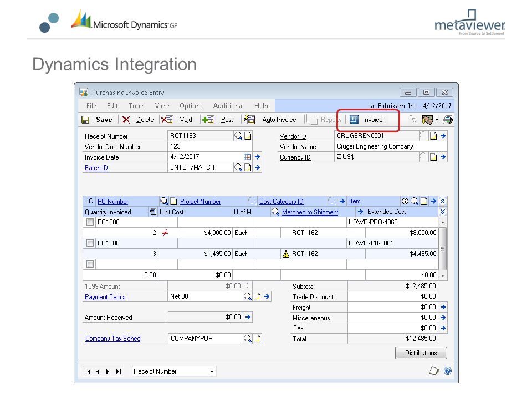Click the expansion arrow beside Freight
The height and width of the screenshot is (399, 532).
click(443, 307)
